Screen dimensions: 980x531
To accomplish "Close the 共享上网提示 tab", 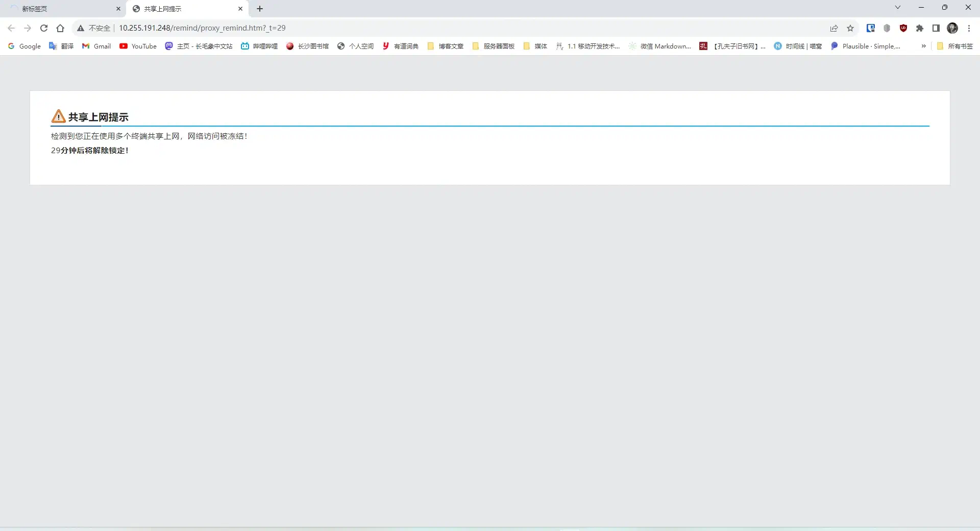I will (x=240, y=9).
